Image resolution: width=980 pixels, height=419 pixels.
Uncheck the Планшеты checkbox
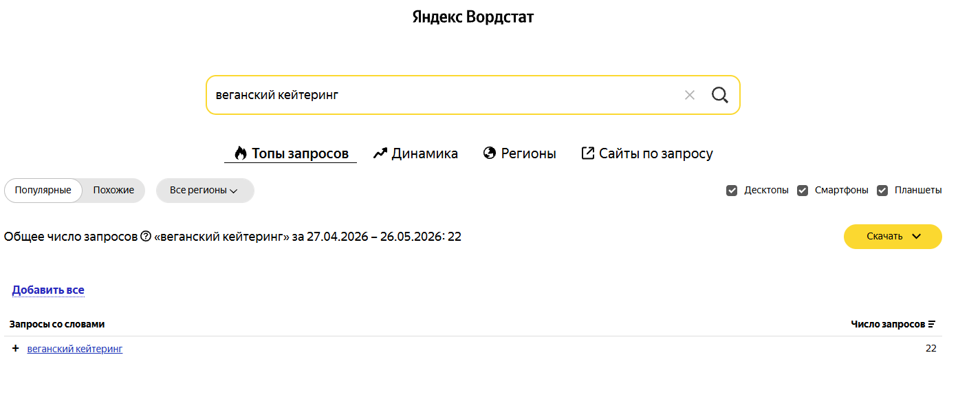[x=882, y=191]
